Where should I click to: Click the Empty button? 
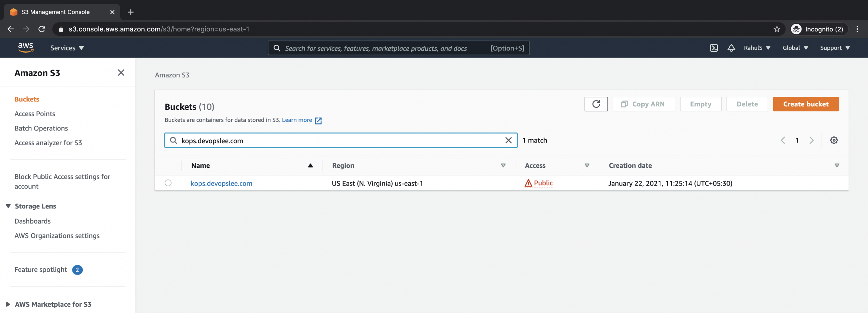tap(700, 104)
